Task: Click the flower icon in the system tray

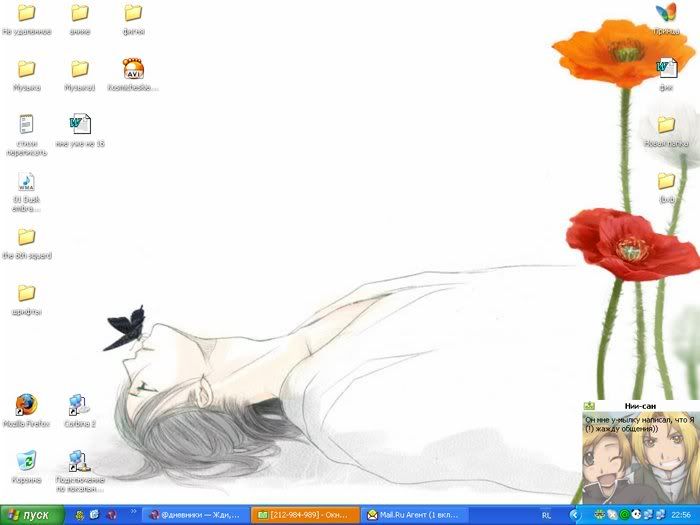Action: [x=601, y=515]
